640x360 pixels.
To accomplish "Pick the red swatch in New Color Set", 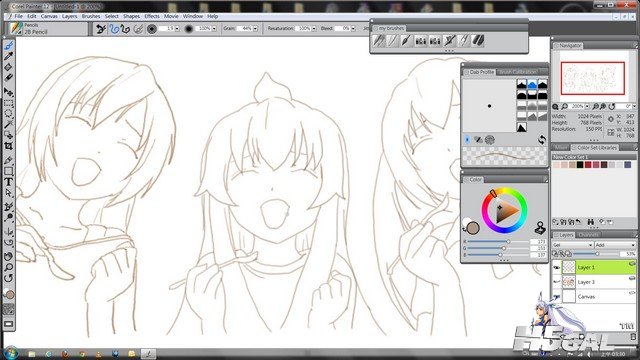I will pyautogui.click(x=588, y=164).
